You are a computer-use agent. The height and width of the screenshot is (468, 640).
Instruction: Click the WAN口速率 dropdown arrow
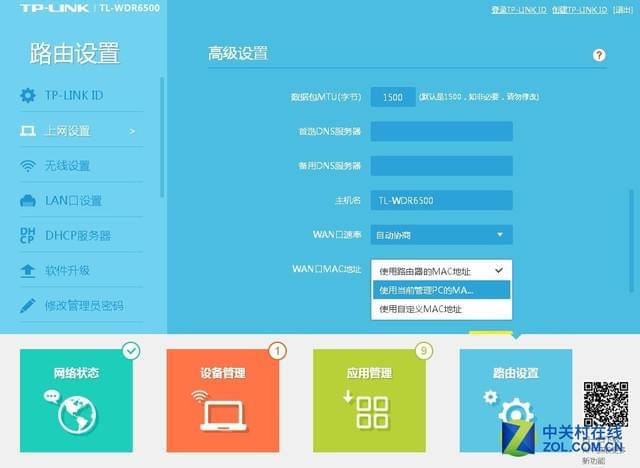(x=500, y=235)
